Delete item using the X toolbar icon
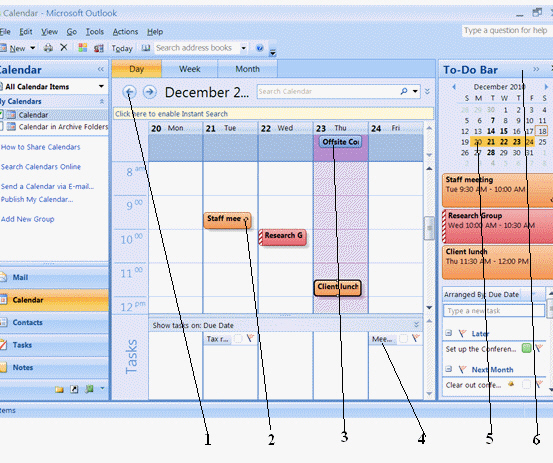Viewport: 553px width, 463px height. click(64, 47)
